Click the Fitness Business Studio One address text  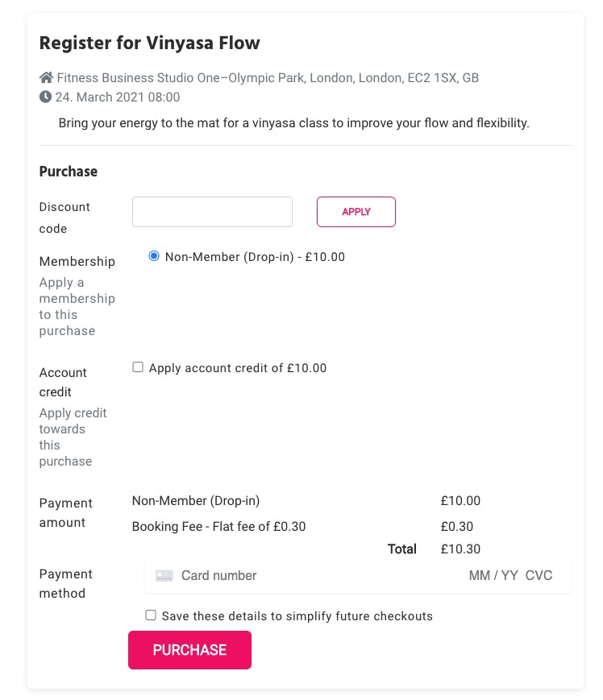pos(268,77)
